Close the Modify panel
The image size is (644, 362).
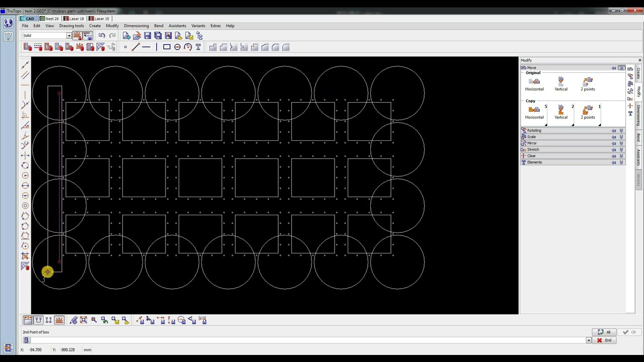pyautogui.click(x=639, y=60)
